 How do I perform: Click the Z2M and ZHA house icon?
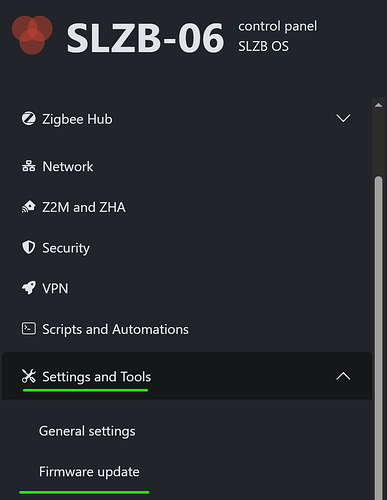click(29, 207)
